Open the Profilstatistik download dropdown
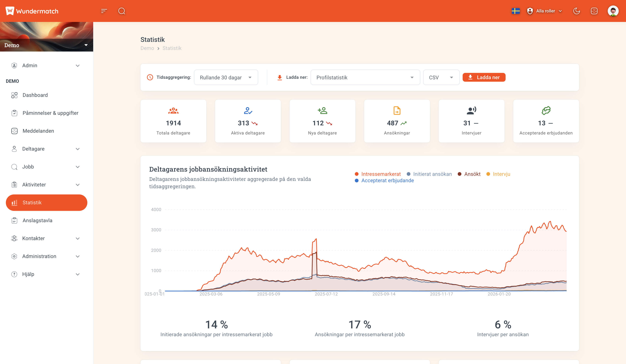 [365, 77]
